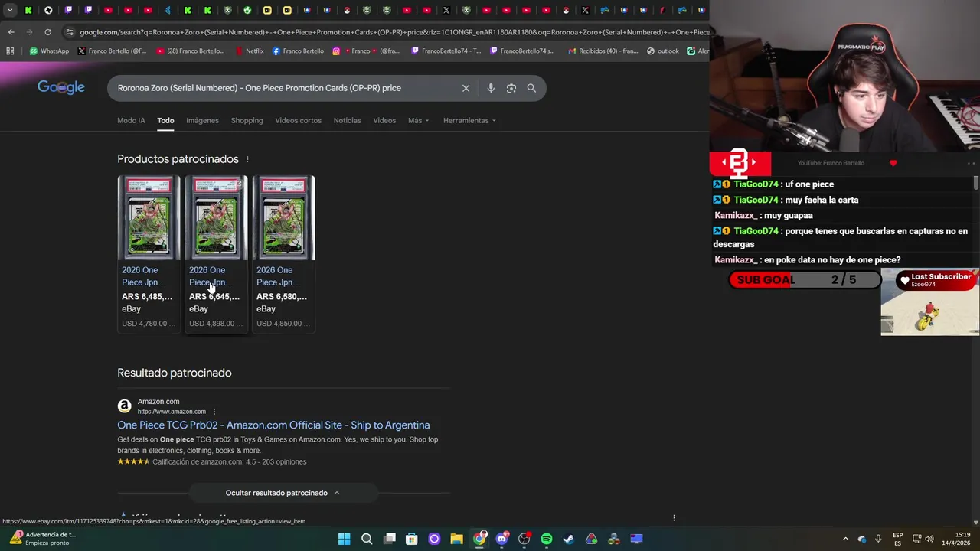Open File Explorer from the taskbar
Image resolution: width=980 pixels, height=551 pixels.
(456, 539)
